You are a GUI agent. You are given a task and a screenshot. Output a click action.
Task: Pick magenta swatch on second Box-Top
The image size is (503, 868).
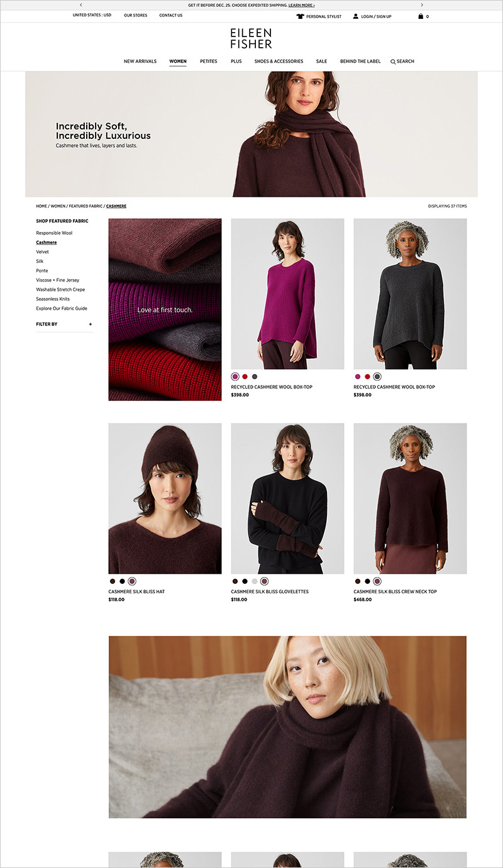pyautogui.click(x=358, y=376)
